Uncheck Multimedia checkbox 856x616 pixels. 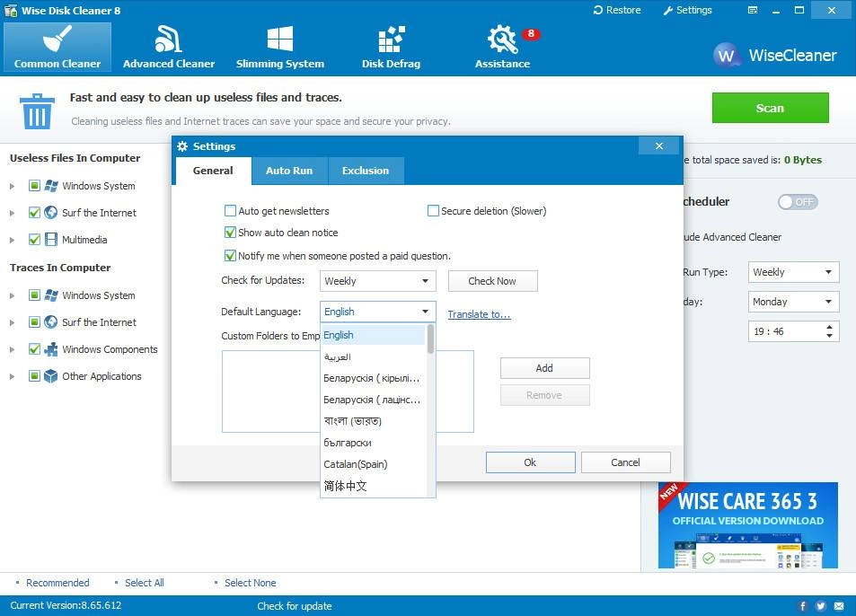pos(34,240)
